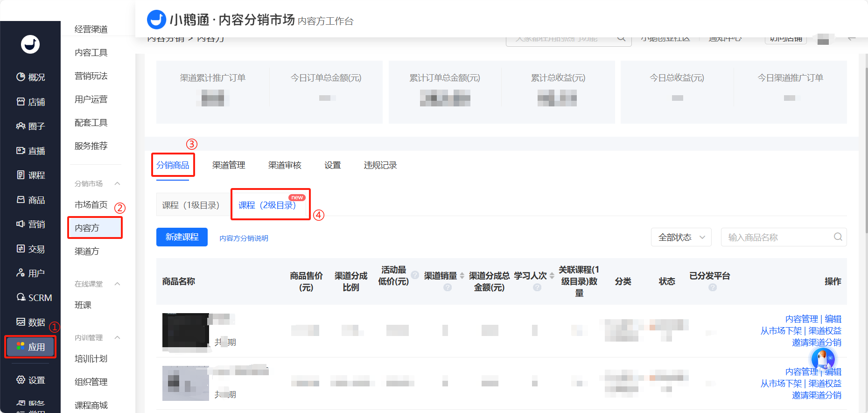Collapse the 内训管理 menu group
This screenshot has height=413, width=868.
point(118,337)
